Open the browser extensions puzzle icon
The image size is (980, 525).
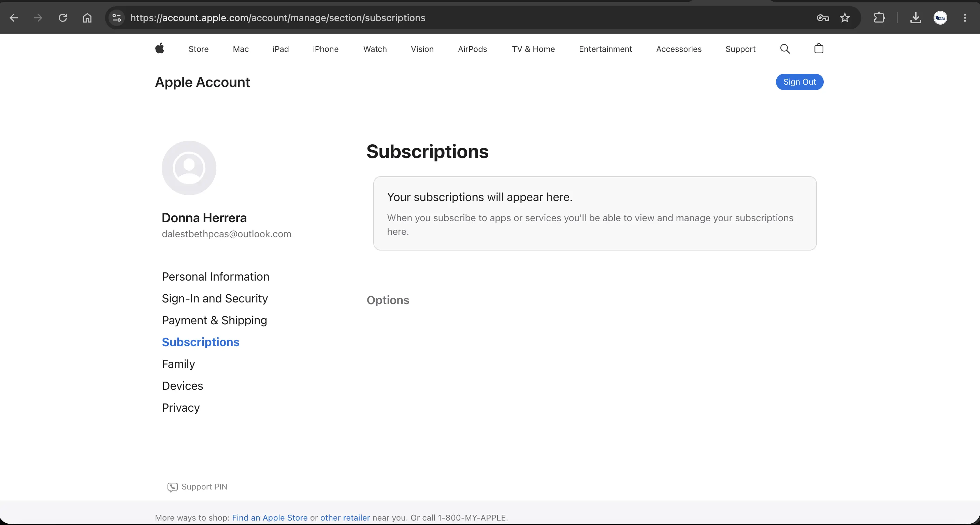pos(879,18)
